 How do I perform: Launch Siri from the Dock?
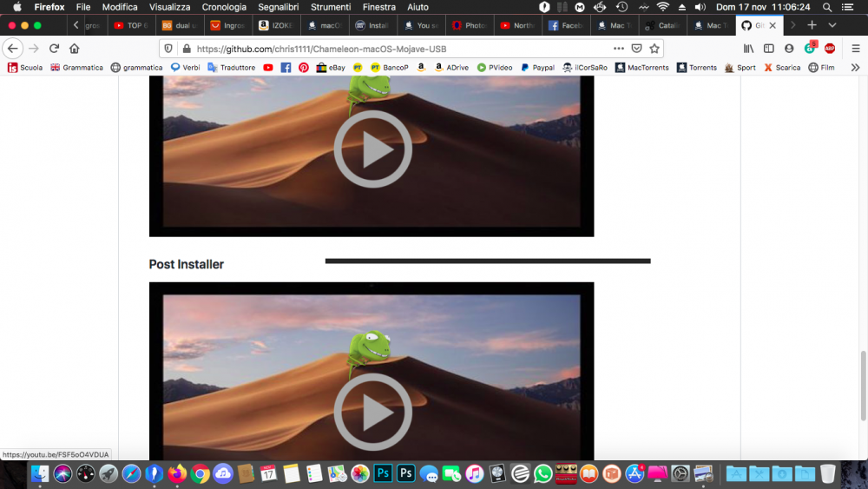pyautogui.click(x=62, y=474)
